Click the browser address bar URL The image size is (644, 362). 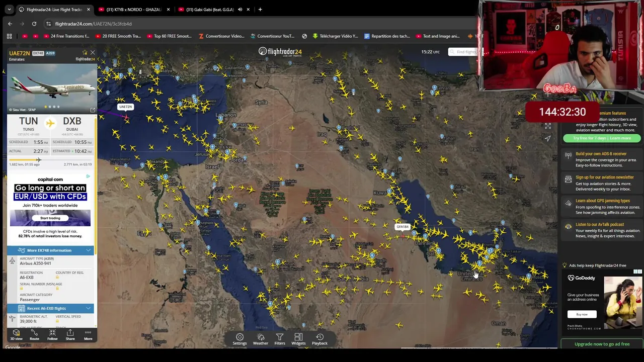93,24
